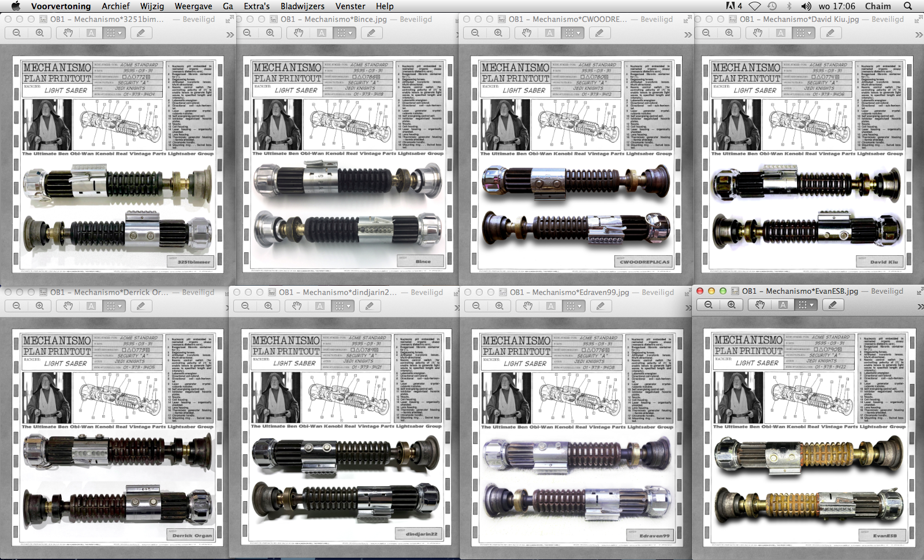Expand toolbar overflow chevrons in Edraven99.jpg window
924x560 pixels.
(x=688, y=308)
